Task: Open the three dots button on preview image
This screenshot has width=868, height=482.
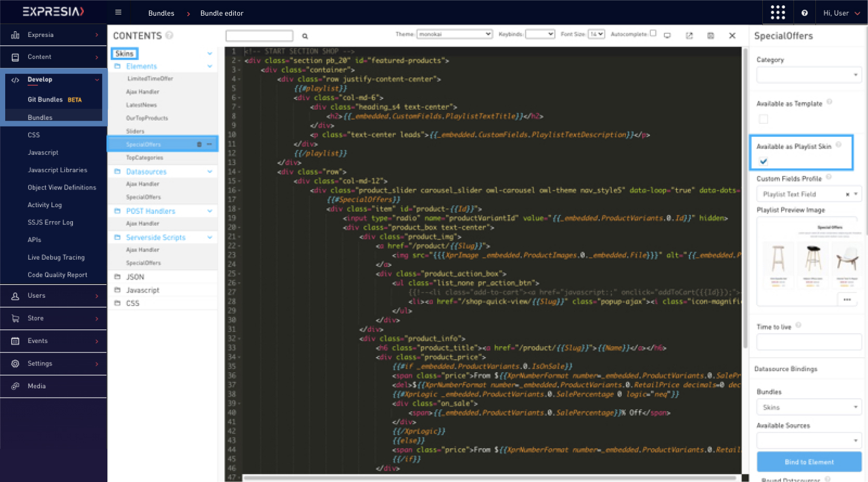Action: 847,299
